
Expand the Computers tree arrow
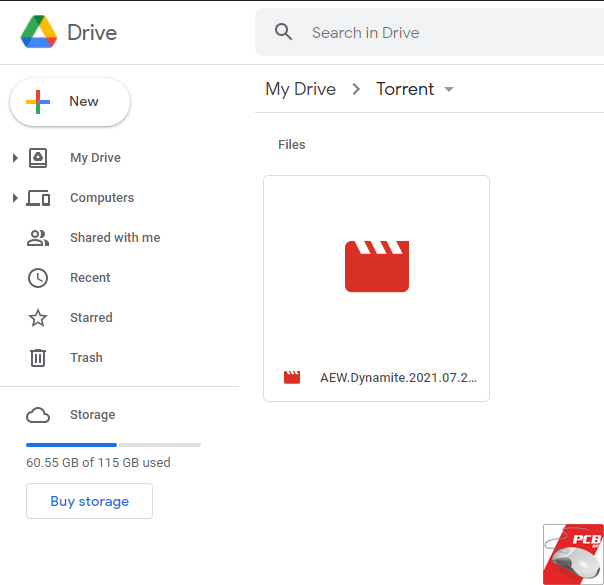point(15,198)
